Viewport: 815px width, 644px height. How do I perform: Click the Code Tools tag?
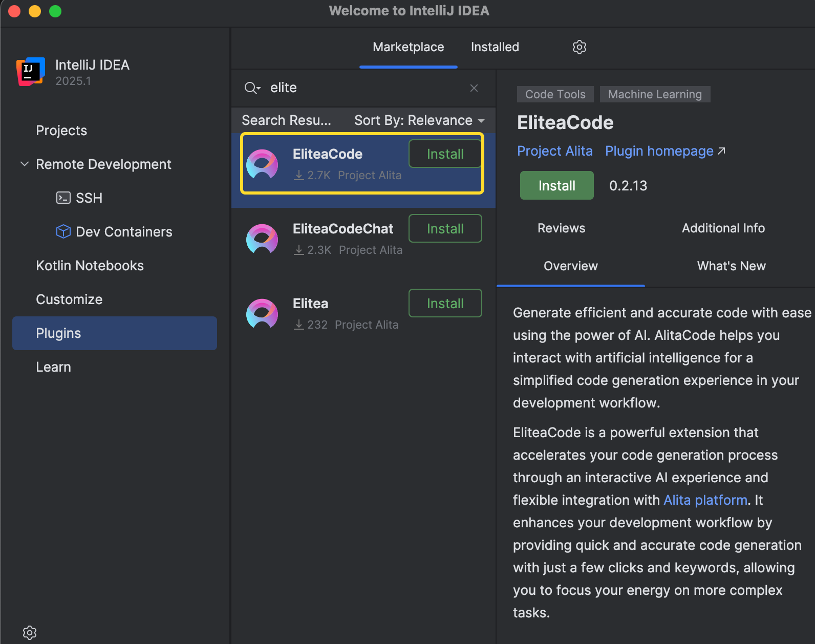555,94
